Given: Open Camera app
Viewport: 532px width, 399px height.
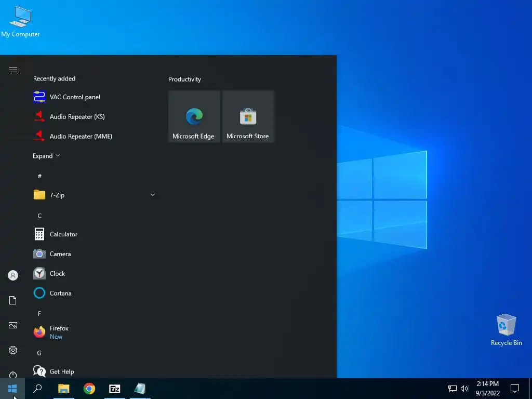Looking at the screenshot, I should tap(95, 254).
